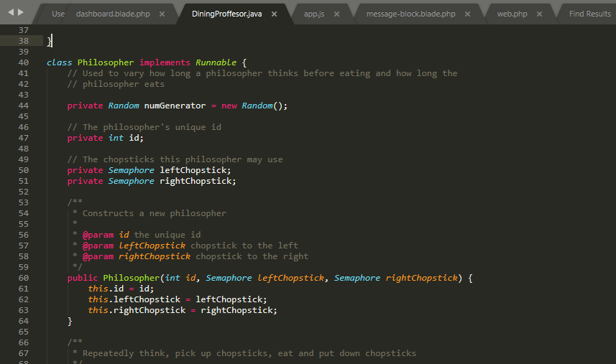This screenshot has height=364, width=616.
Task: Click the comment 'Constructs a new philosopher'
Action: coord(155,213)
